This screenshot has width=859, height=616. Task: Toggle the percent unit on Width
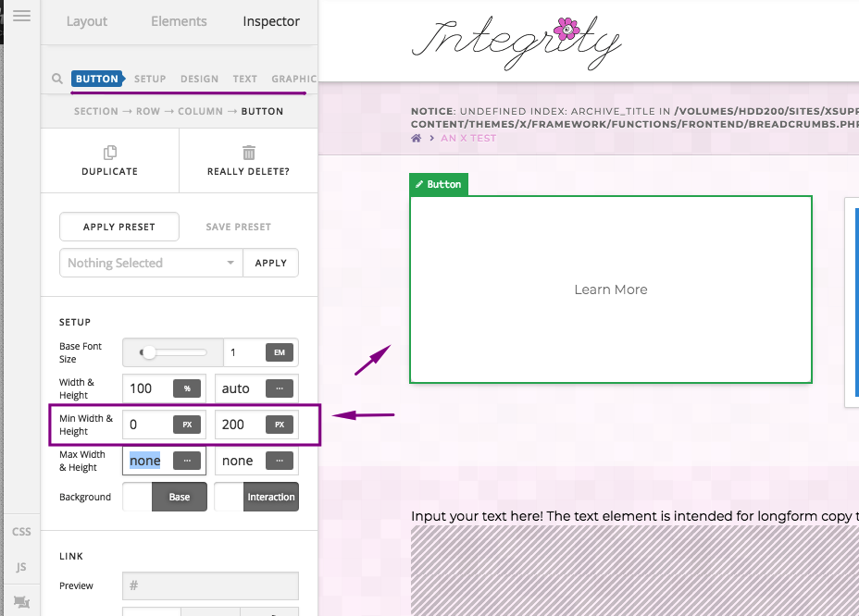tap(187, 388)
